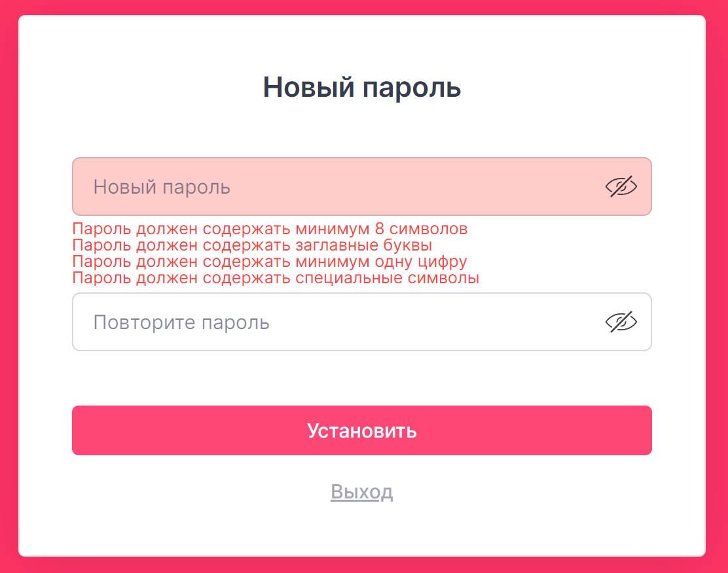This screenshot has width=728, height=573.
Task: Click the crossed-out eye icon in the highlighted red field
Action: 621,186
